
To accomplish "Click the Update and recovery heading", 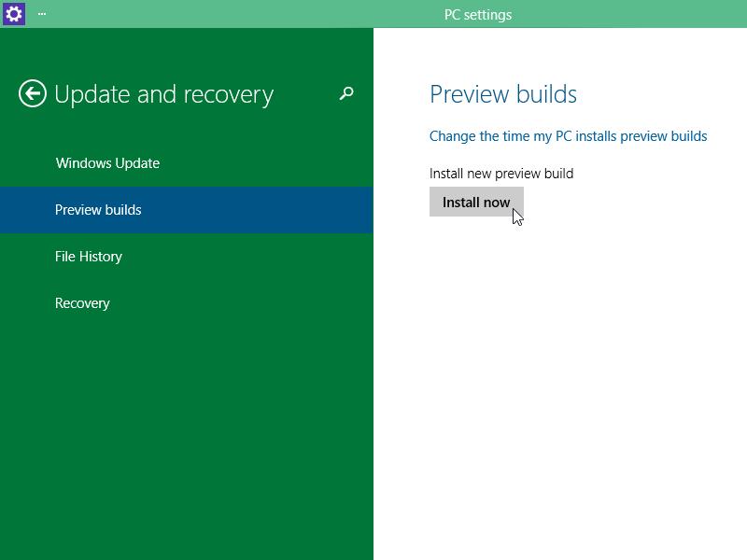I will point(164,95).
